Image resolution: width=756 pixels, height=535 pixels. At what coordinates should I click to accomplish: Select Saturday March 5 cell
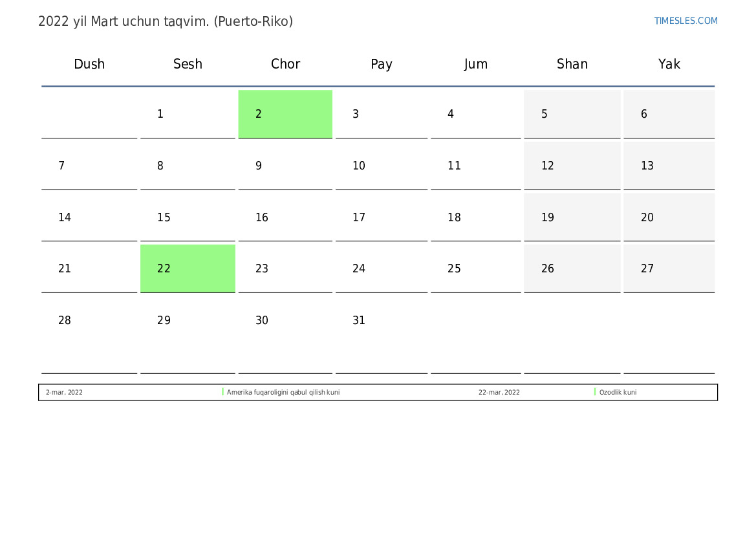(x=572, y=114)
